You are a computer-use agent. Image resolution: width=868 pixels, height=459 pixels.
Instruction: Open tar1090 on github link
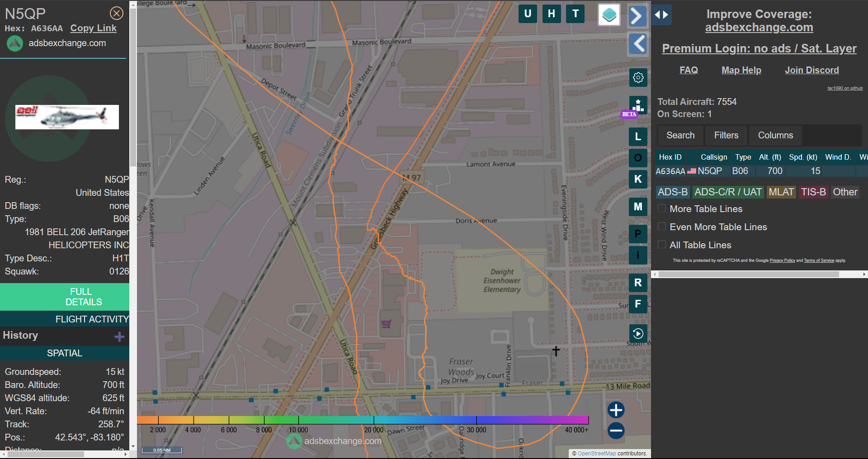[x=845, y=88]
